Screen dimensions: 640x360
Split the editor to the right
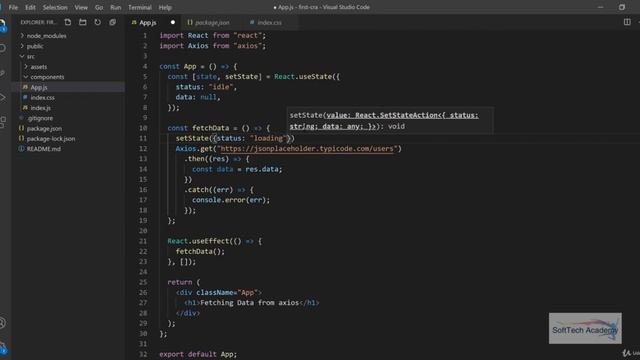pos(627,22)
